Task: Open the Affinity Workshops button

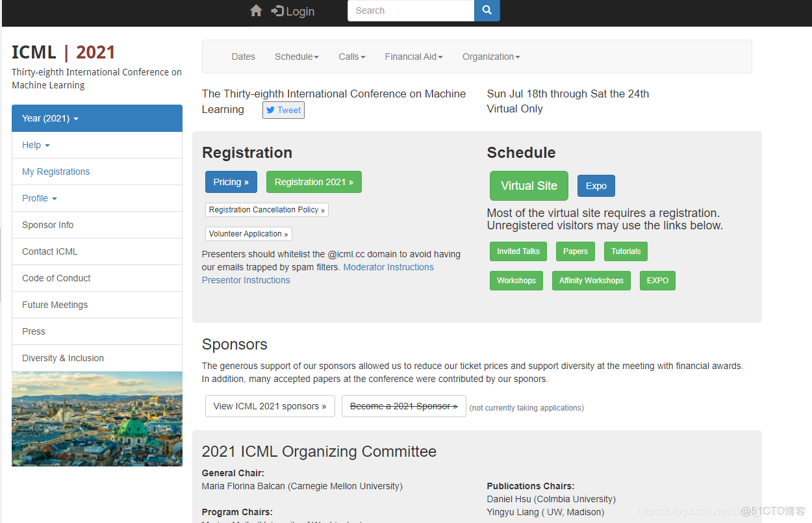Action: pyautogui.click(x=591, y=281)
